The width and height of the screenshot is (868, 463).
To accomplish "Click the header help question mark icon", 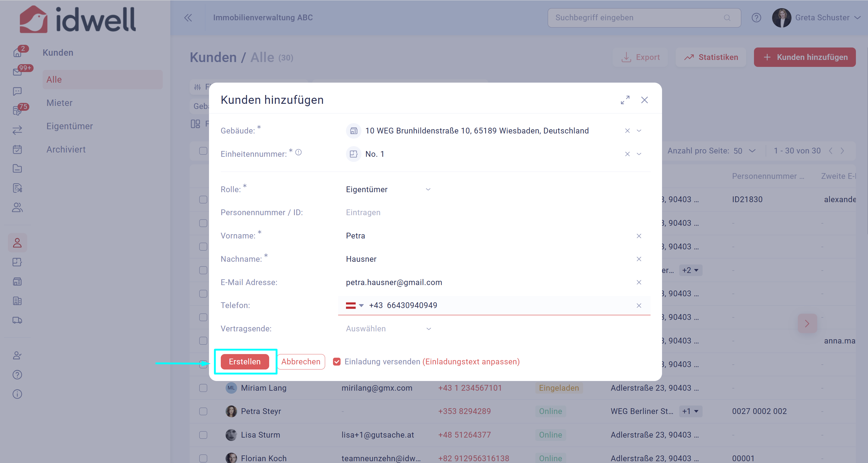I will click(756, 18).
